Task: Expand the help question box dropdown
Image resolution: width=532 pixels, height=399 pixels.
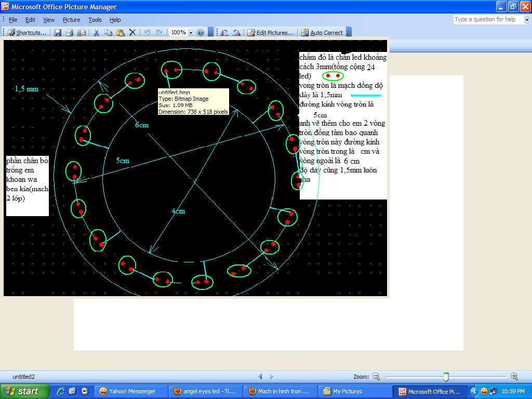Action: pos(526,20)
